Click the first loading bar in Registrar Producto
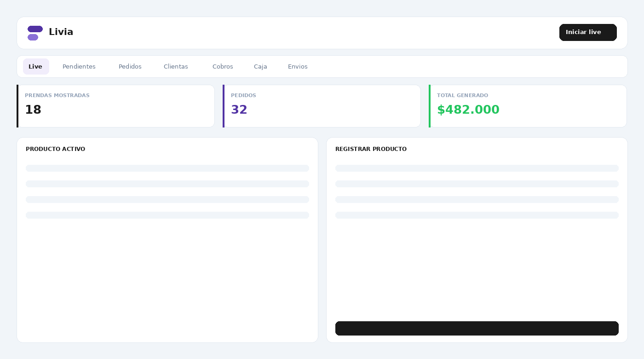The height and width of the screenshot is (359, 644). click(477, 168)
